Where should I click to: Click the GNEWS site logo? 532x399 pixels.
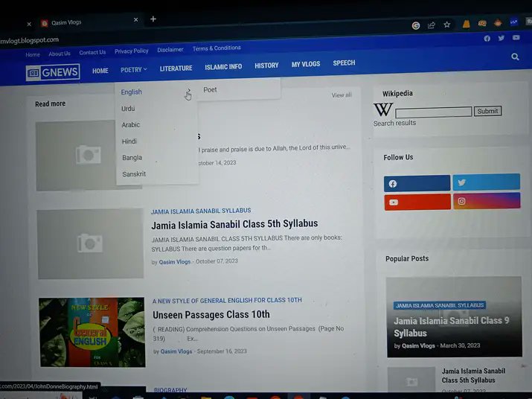[x=53, y=72]
